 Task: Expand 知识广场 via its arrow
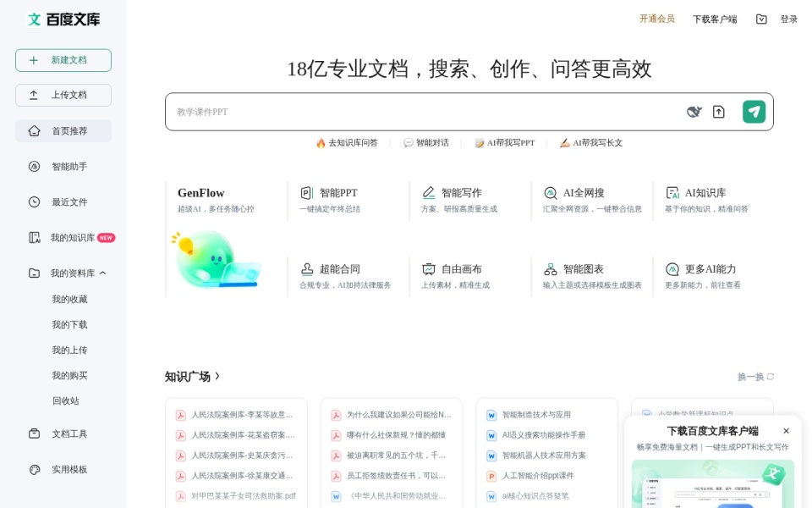coord(217,376)
